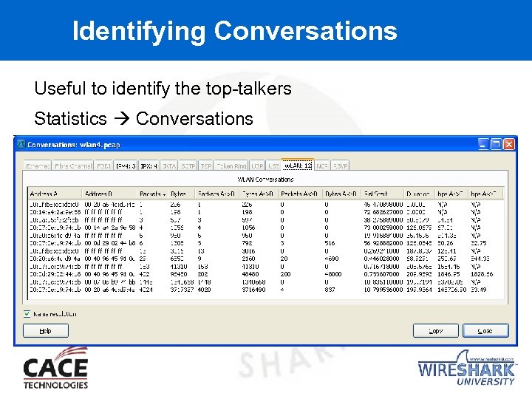Sort by Packets A<-B column header

(x=300, y=194)
